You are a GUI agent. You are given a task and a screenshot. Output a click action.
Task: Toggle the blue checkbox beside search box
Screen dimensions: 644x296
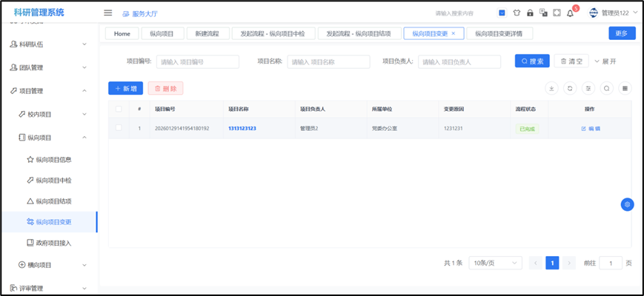502,13
